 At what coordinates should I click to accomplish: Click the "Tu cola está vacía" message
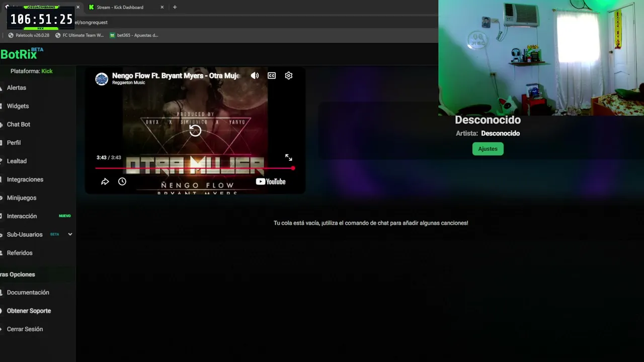click(371, 223)
